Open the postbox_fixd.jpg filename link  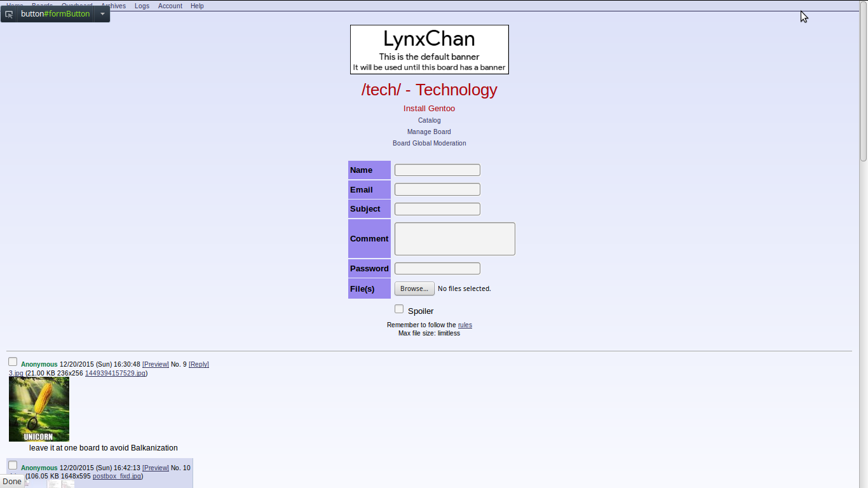117,476
